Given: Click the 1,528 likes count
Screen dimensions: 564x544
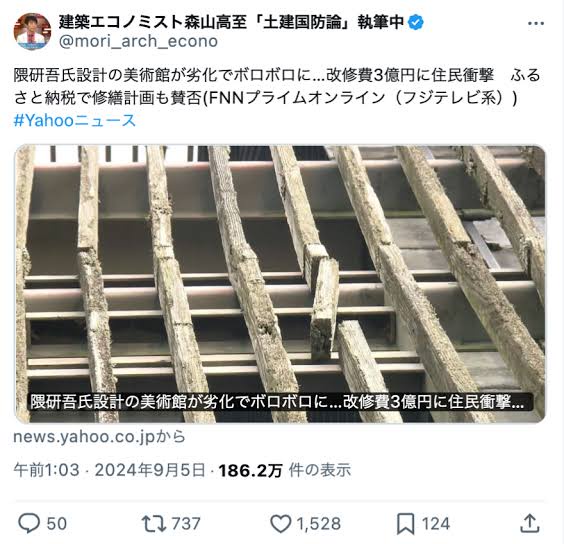Looking at the screenshot, I should [319, 524].
